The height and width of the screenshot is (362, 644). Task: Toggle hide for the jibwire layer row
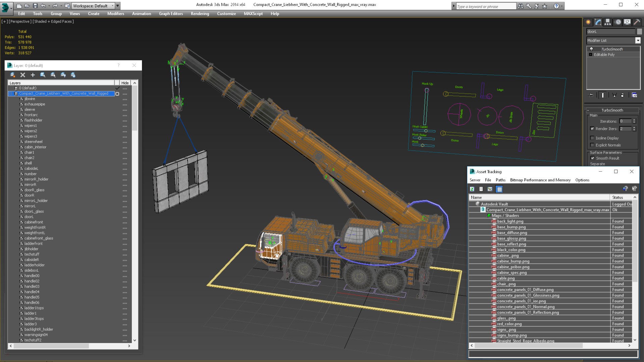[125, 99]
